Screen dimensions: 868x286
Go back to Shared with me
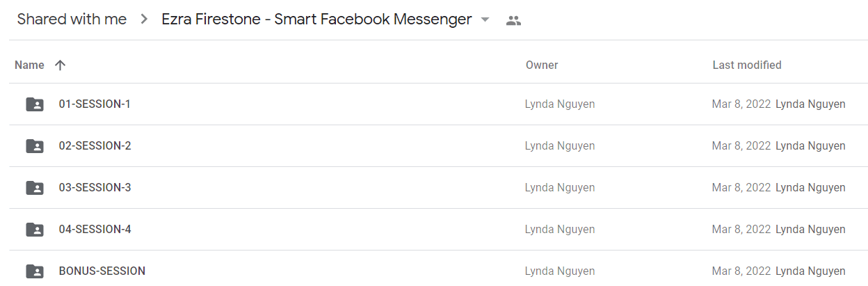(x=72, y=19)
